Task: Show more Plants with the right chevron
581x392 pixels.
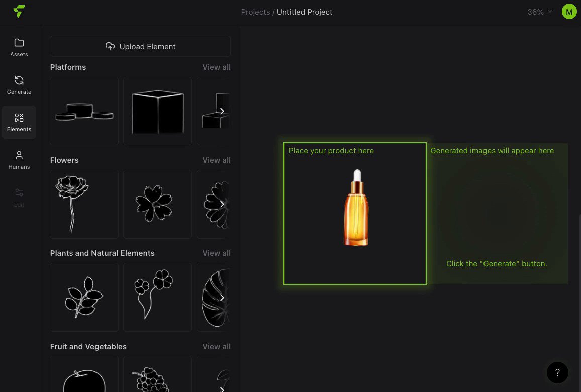Action: point(222,298)
